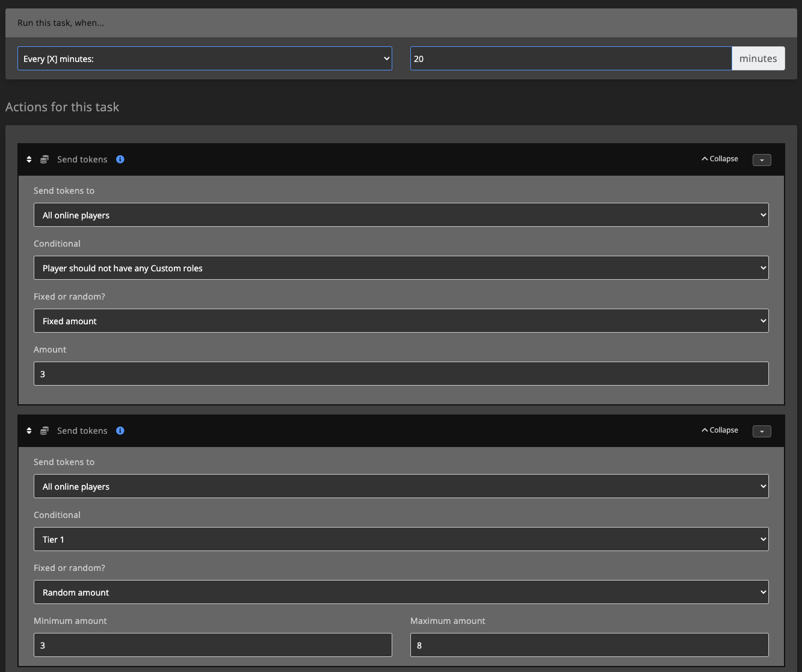Click coins icon in first Send tokens header
Viewport: 802px width, 672px height.
click(45, 159)
